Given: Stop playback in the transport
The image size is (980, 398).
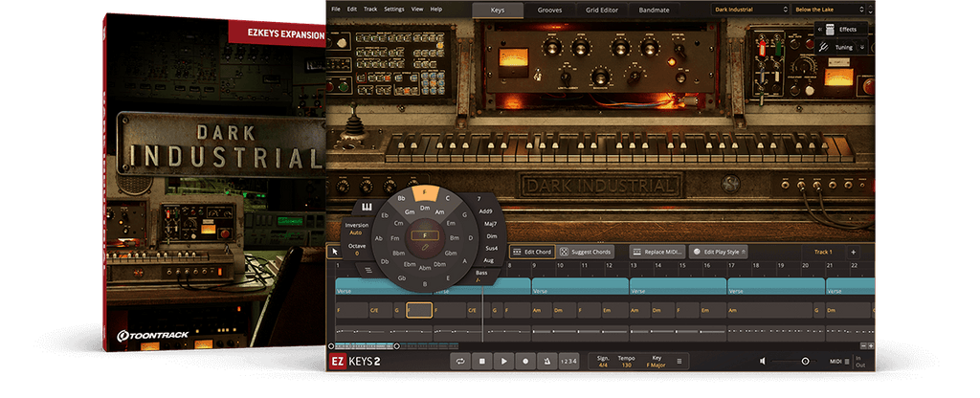Looking at the screenshot, I should click(x=482, y=361).
